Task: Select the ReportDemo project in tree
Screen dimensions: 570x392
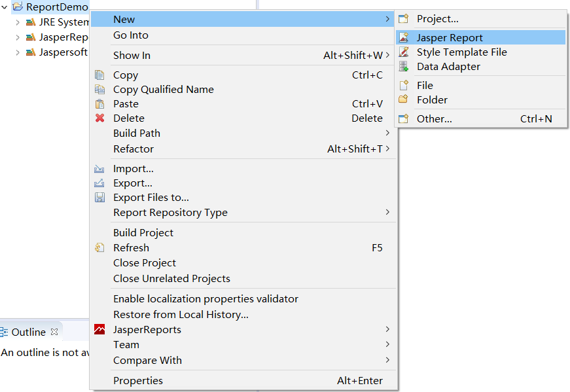Action: tap(57, 7)
